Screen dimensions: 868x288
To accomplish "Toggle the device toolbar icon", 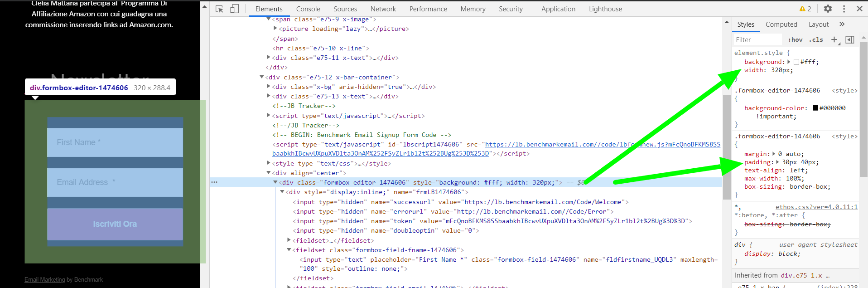I will pos(234,9).
